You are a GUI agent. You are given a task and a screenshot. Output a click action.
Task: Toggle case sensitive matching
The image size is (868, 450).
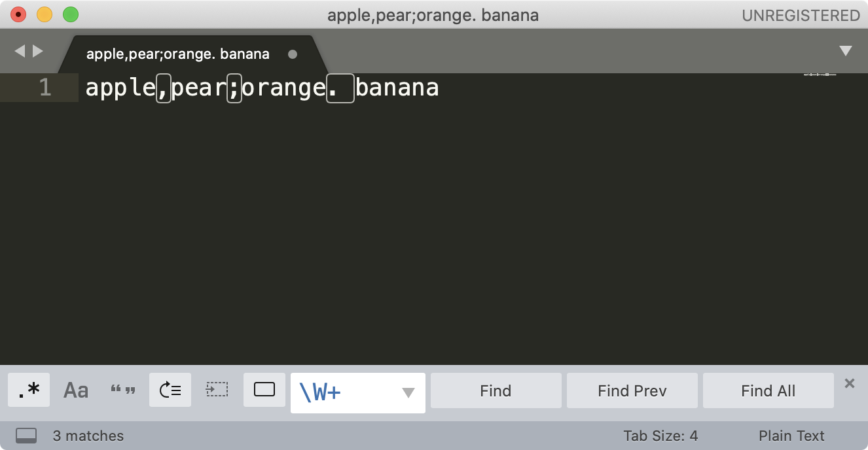tap(76, 390)
